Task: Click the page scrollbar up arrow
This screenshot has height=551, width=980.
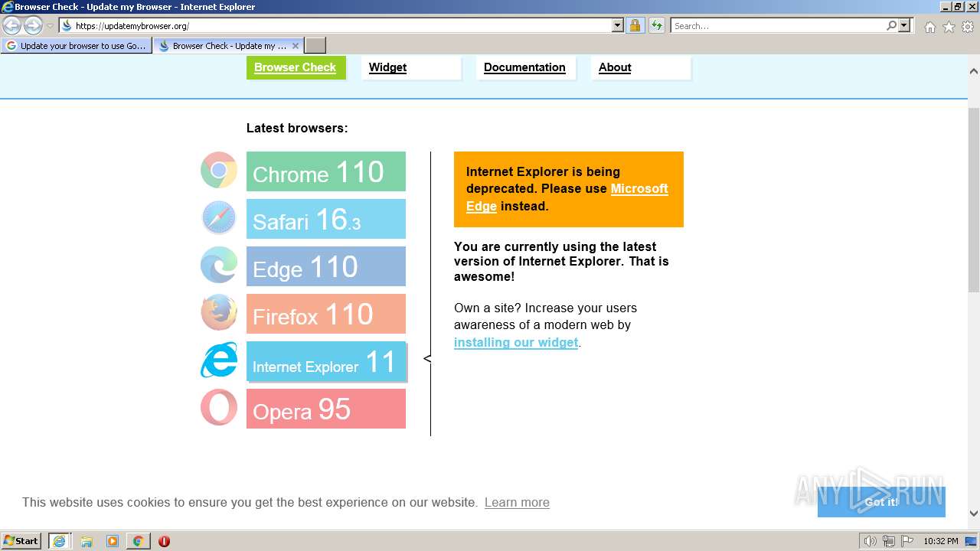Action: (974, 71)
